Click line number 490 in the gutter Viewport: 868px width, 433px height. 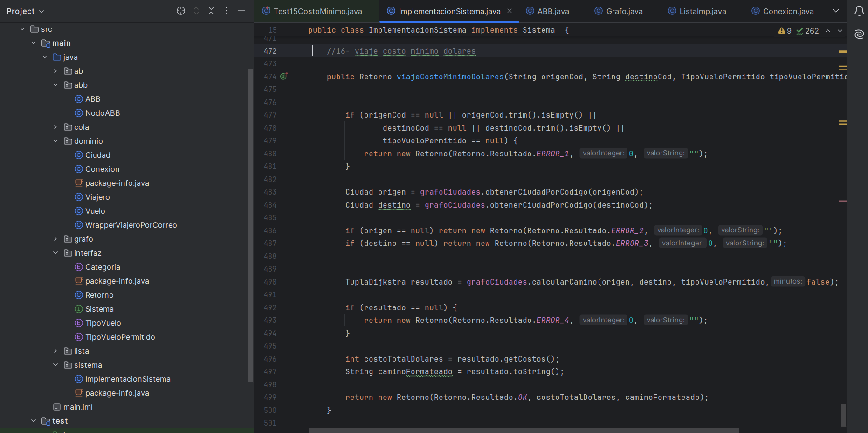tap(270, 282)
